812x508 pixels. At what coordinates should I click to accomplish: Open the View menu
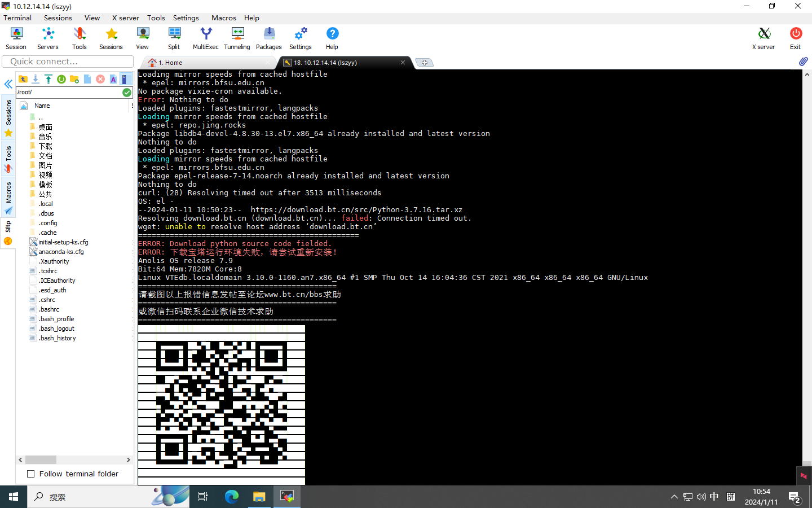click(92, 18)
